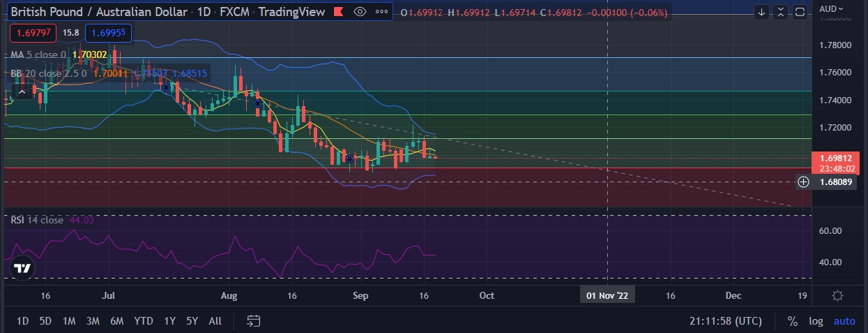Screen dimensions: 868x333
Task: Click the red sell price 1.69797 button
Action: pyautogui.click(x=34, y=32)
